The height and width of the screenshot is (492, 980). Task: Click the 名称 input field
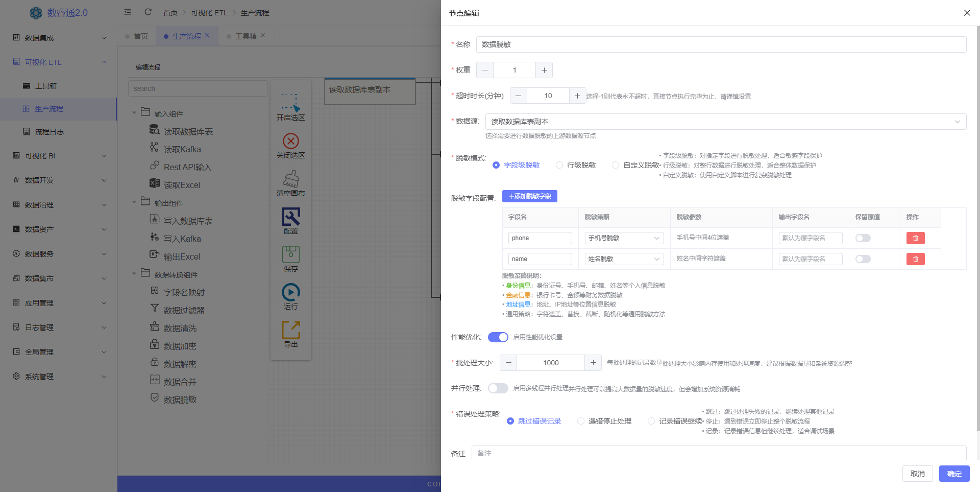coord(721,44)
